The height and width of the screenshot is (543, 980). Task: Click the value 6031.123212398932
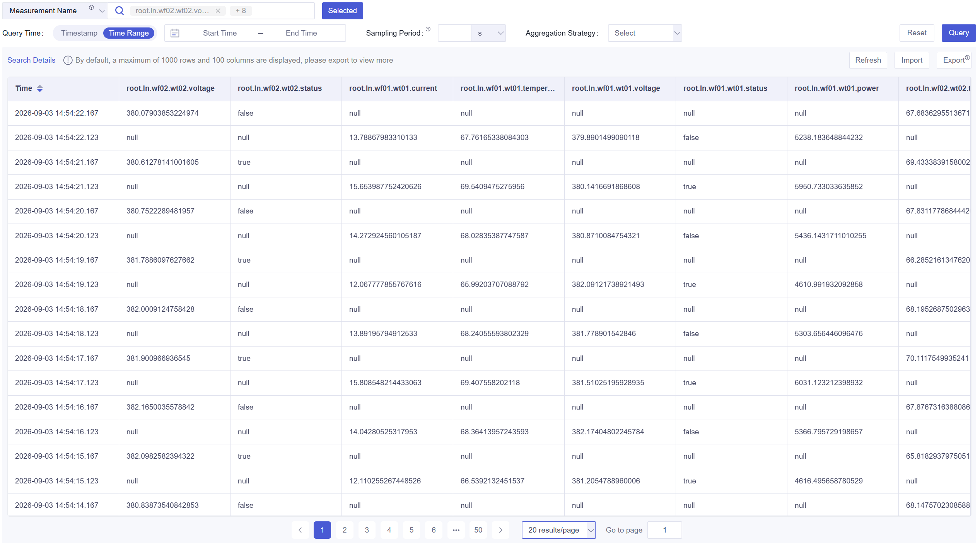[x=828, y=383]
